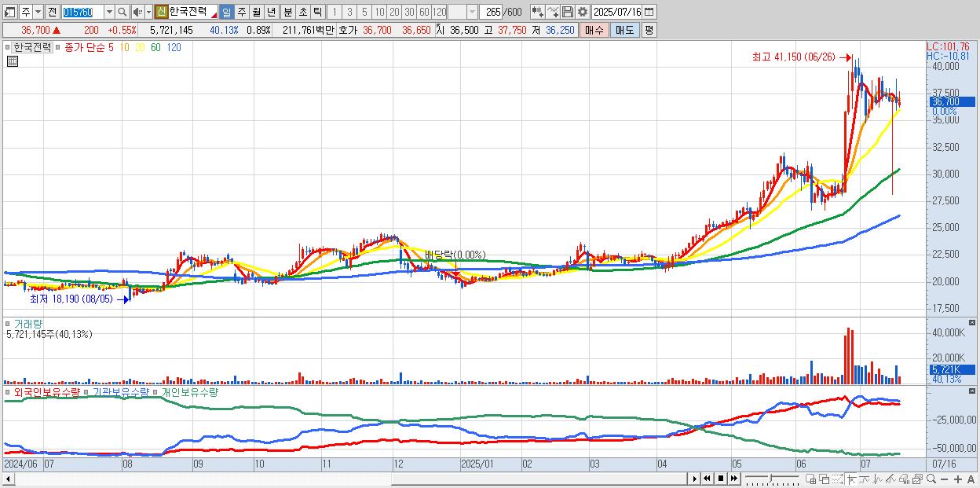Click the date field 2025/07/16
Screen dimensions: 980x488
(x=617, y=12)
